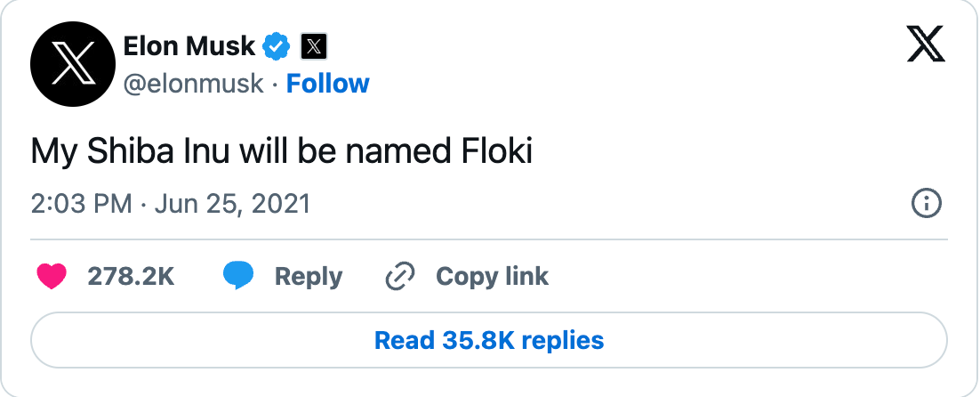This screenshot has width=980, height=397.
Task: Click the blue speech bubble reply icon
Action: [x=238, y=276]
